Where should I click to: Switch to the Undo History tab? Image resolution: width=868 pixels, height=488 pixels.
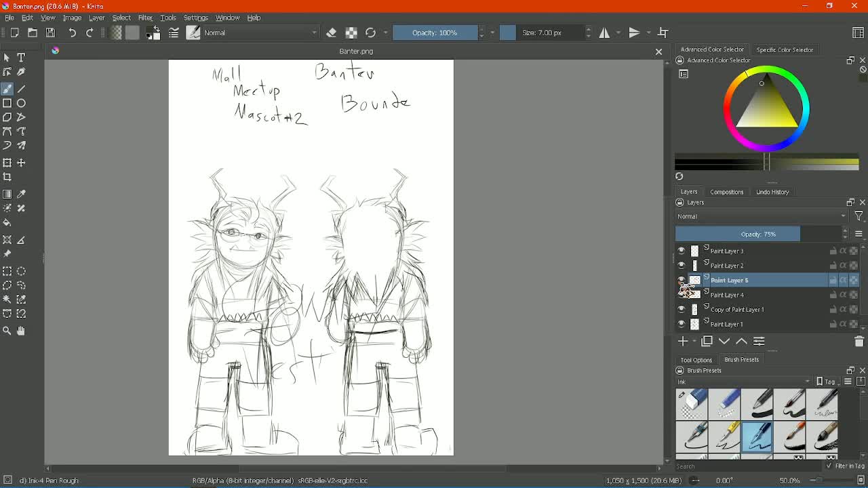tap(772, 192)
